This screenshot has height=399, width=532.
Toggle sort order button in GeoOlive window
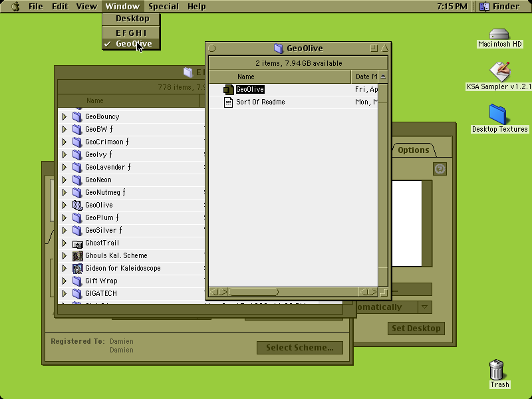point(383,76)
